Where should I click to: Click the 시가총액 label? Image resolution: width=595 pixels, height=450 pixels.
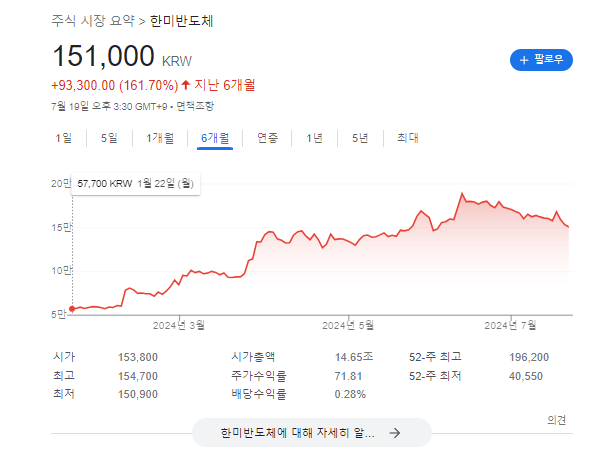coord(253,357)
